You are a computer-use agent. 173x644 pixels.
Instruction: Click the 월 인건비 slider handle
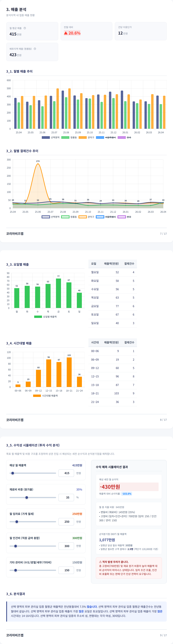[15, 546]
